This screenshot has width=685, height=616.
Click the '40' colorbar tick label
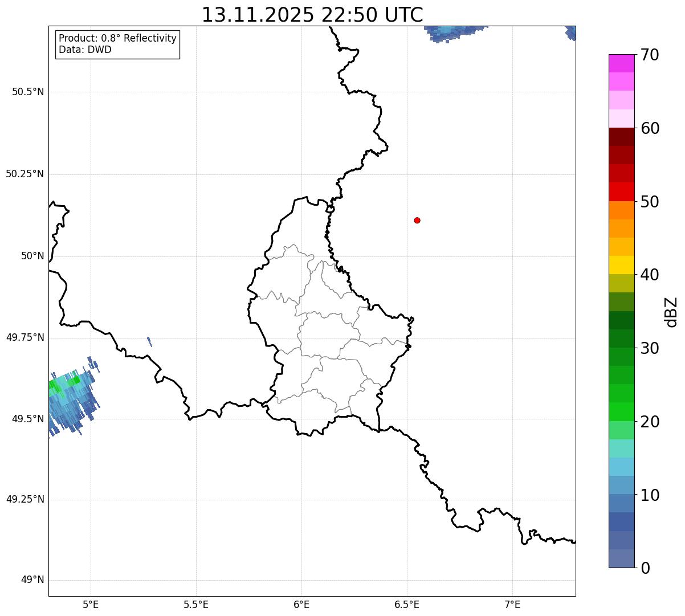tap(650, 275)
